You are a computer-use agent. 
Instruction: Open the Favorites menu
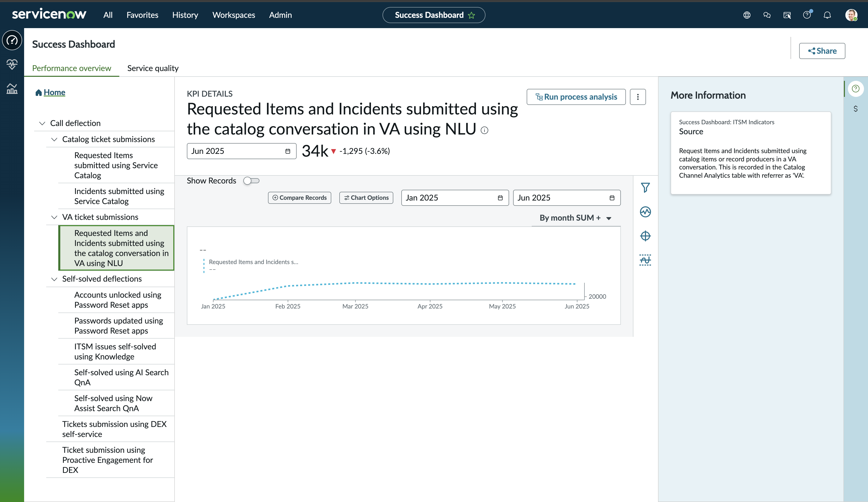(x=142, y=15)
